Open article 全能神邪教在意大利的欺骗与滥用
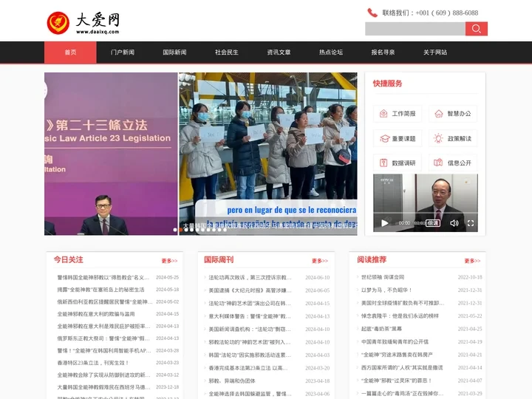The image size is (532, 399). [96, 314]
